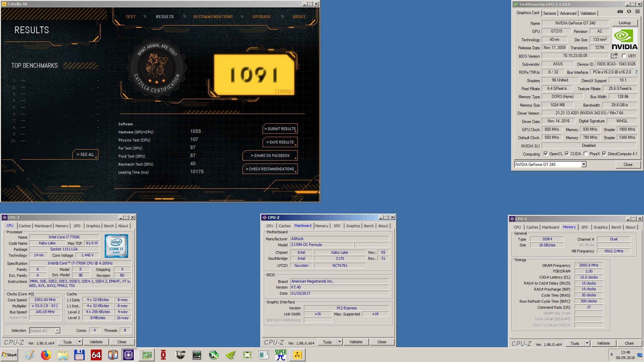Screen dimensions: 644x362
Task: Open the Windows Start menu
Action: [9, 355]
